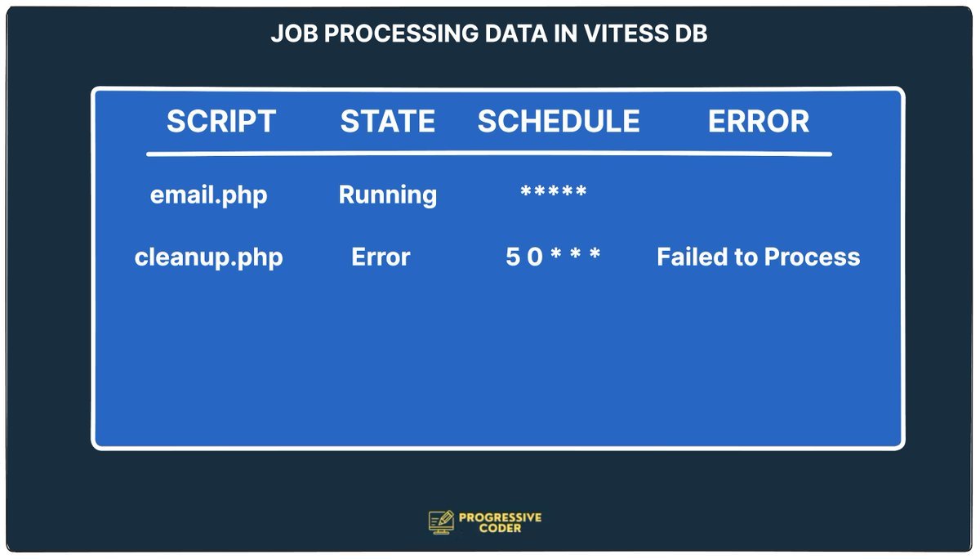Click the Running state of email.php

click(x=387, y=195)
